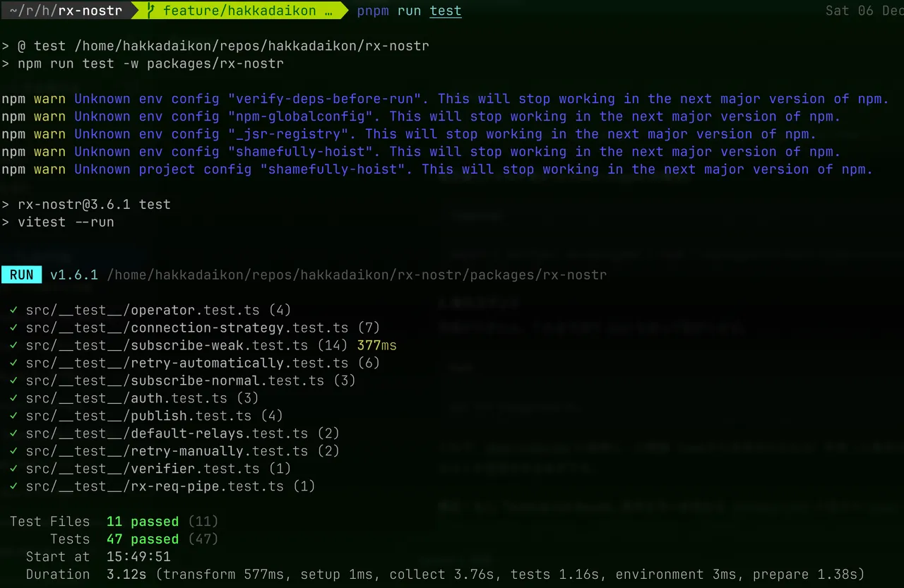Click the cyan RUN badge
The height and width of the screenshot is (588, 904).
coord(21,275)
